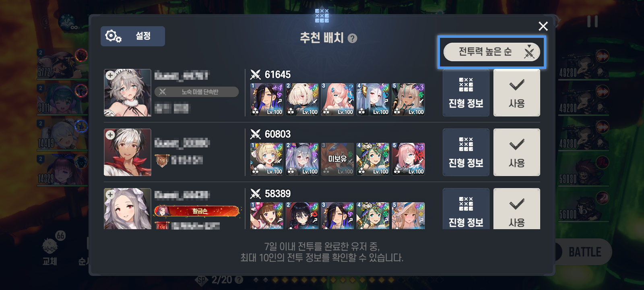Select slot 5 hero in the 60803 team
The width and height of the screenshot is (644, 290).
408,159
